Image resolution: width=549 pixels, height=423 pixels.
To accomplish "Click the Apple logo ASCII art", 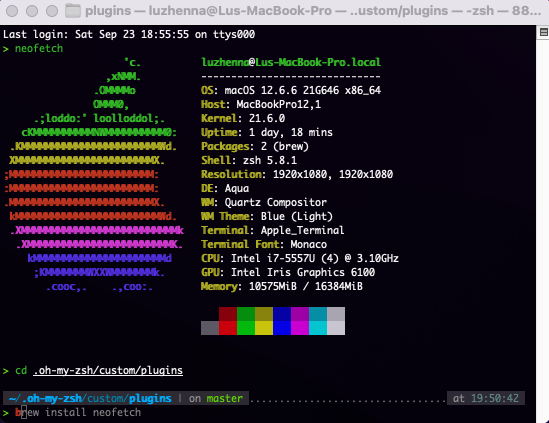I will [x=93, y=174].
